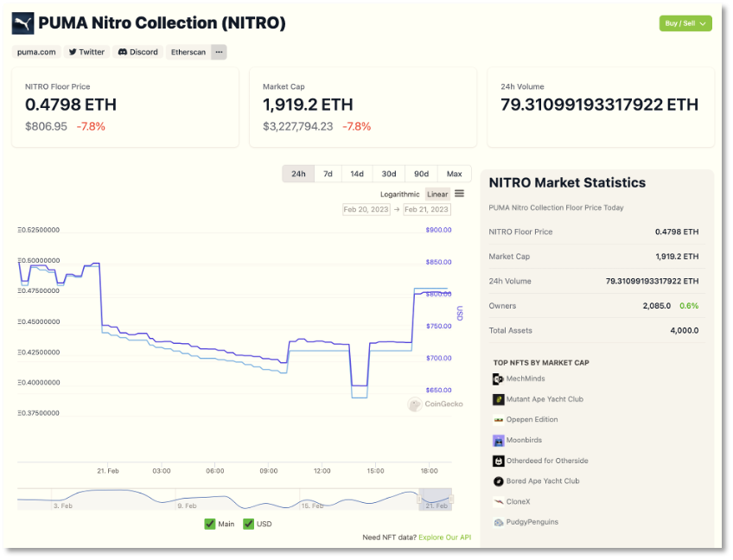Uncheck the USD series checkbox
The image size is (733, 560).
(x=249, y=524)
